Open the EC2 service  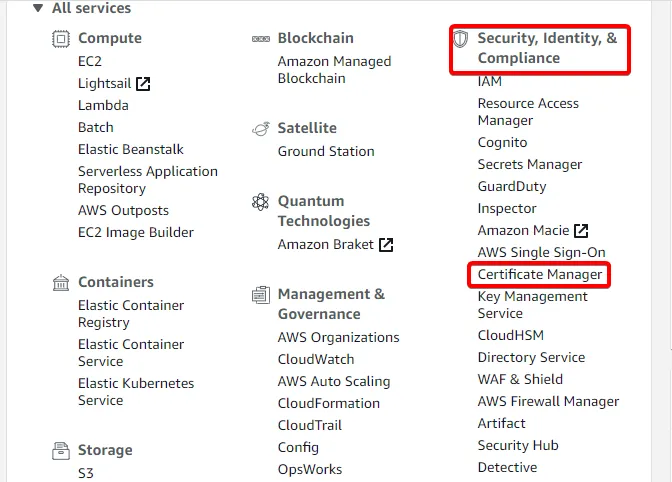coord(90,61)
